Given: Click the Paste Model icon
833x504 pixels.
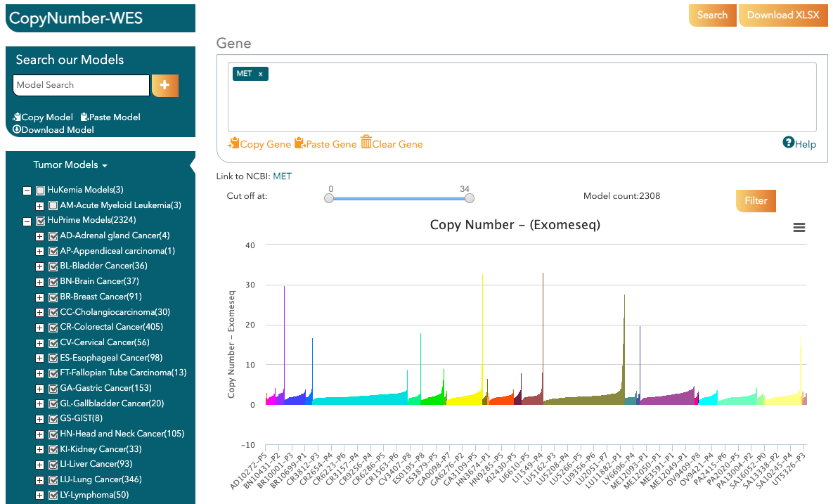Looking at the screenshot, I should click(x=84, y=117).
